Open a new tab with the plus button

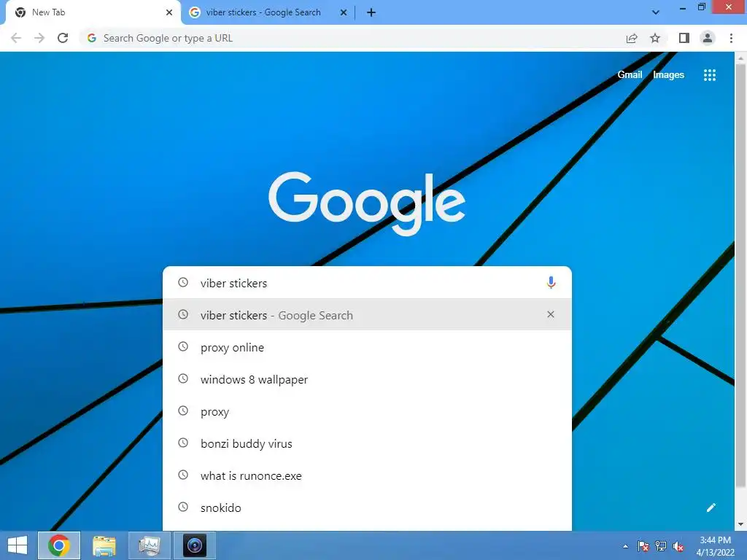pos(371,12)
